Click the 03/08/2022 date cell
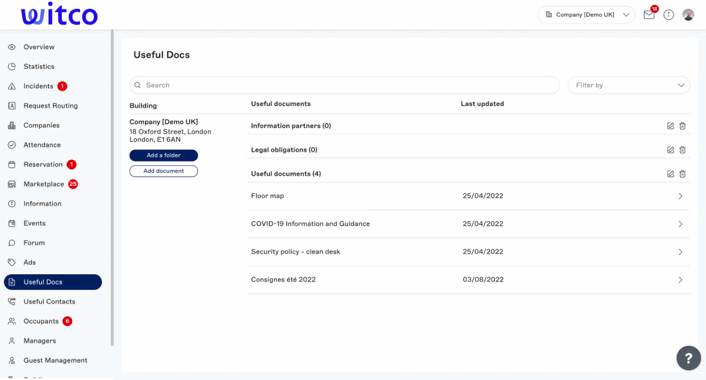706x380 pixels. 483,280
